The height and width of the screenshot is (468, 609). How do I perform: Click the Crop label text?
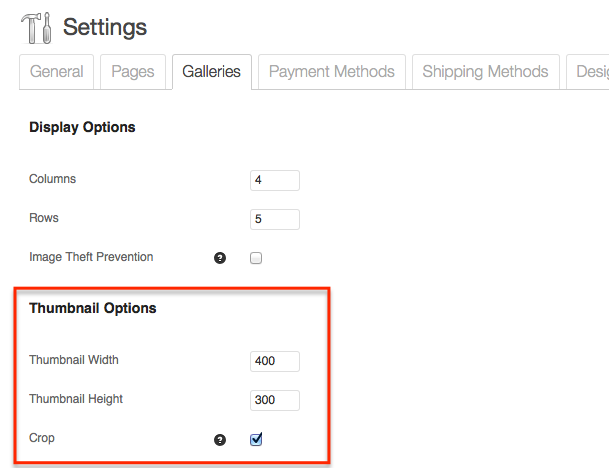tap(42, 438)
